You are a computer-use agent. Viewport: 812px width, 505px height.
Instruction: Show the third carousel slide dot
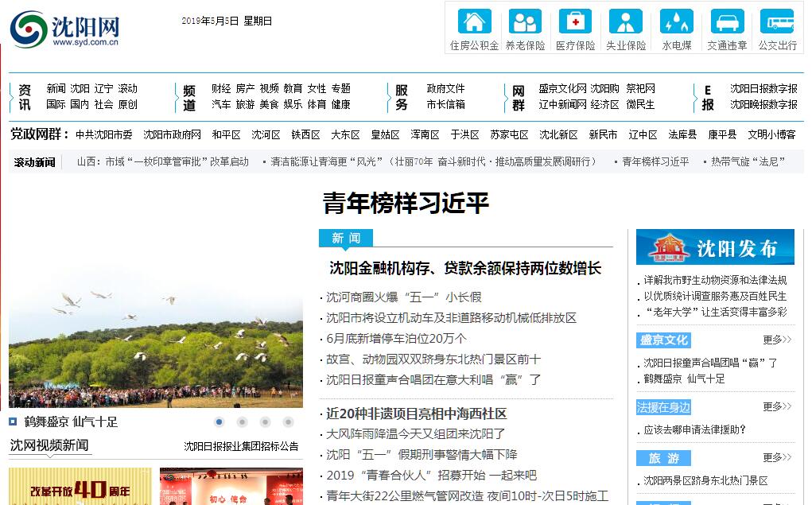click(x=265, y=422)
